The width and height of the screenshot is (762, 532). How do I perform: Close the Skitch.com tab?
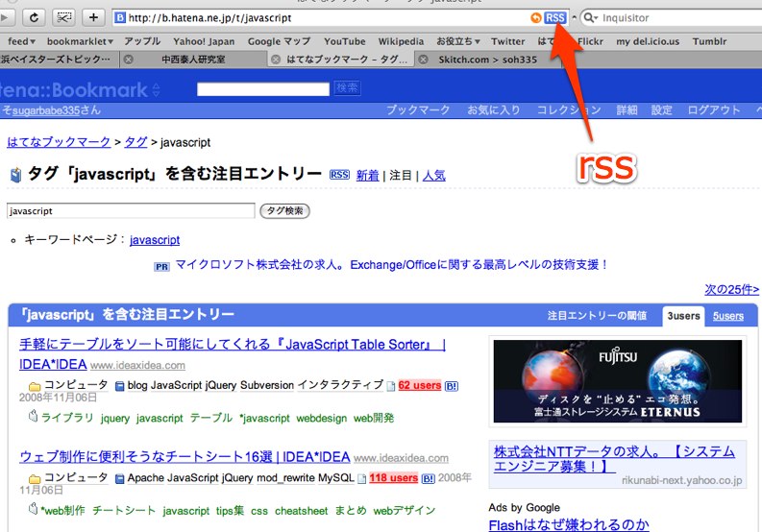423,60
